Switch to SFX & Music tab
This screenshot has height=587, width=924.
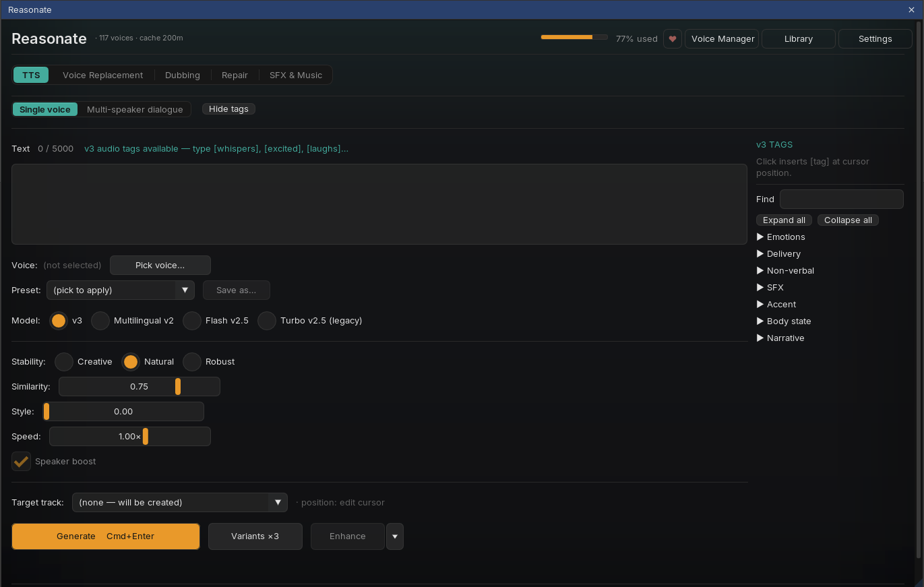click(x=296, y=75)
